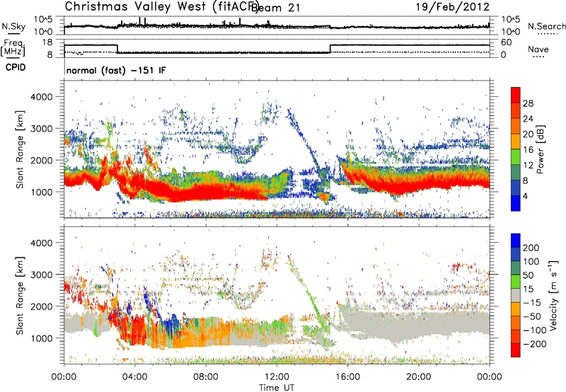Click the 'Nave' legend label
Image resolution: width=566 pixels, height=392 pixels.
click(538, 49)
